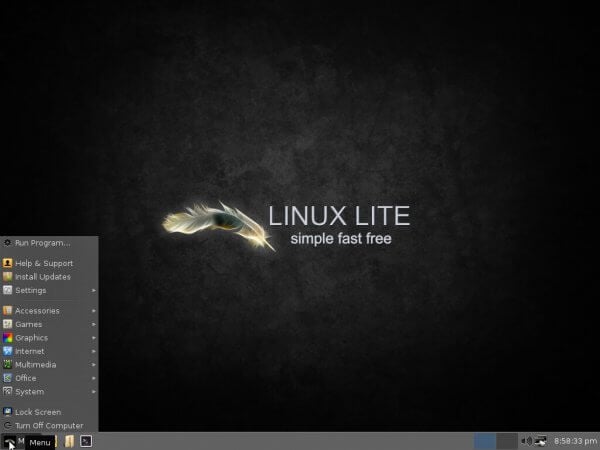Choose Turn Off Computer
The width and height of the screenshot is (600, 450).
[49, 426]
